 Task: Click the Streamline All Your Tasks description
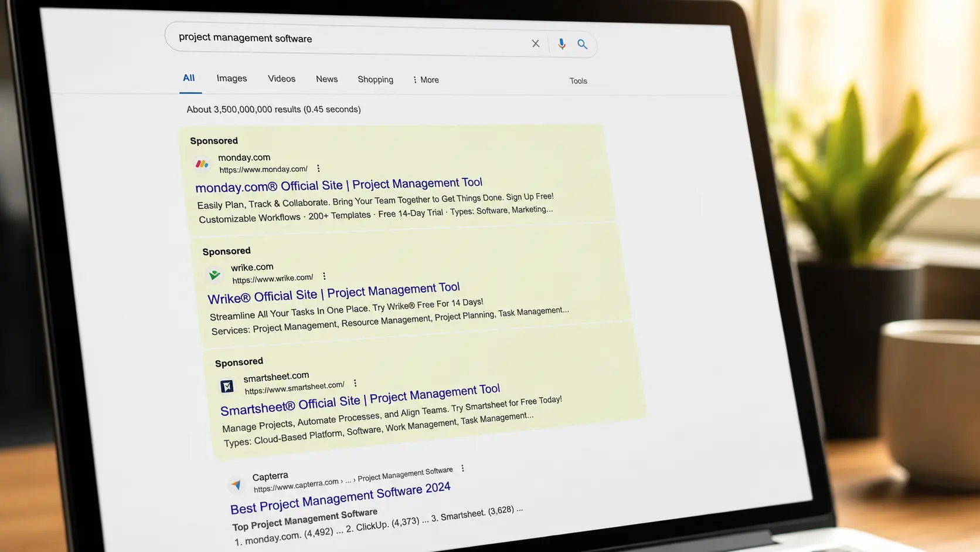(346, 309)
